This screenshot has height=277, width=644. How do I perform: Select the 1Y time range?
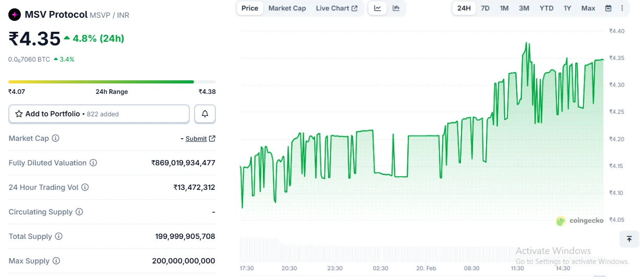[x=567, y=8]
